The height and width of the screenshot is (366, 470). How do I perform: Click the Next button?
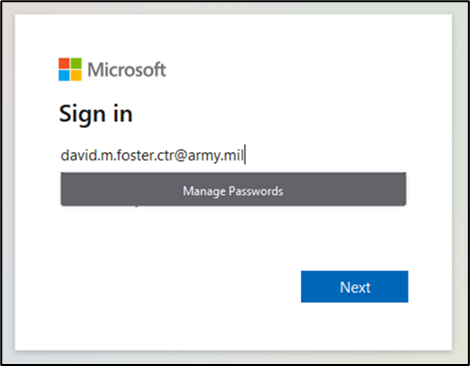tap(354, 287)
